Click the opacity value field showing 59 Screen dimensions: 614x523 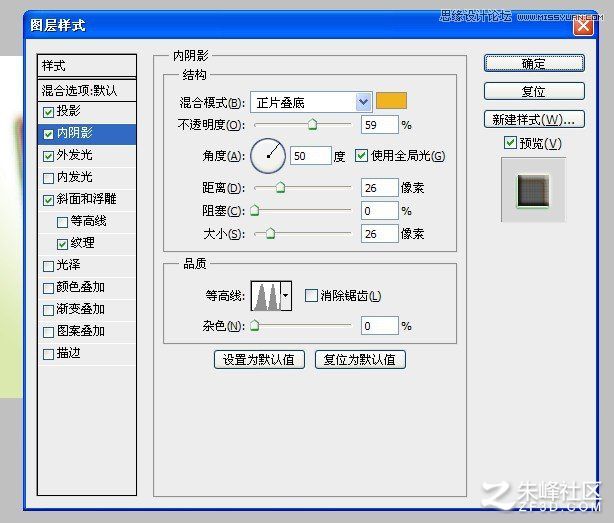click(379, 125)
